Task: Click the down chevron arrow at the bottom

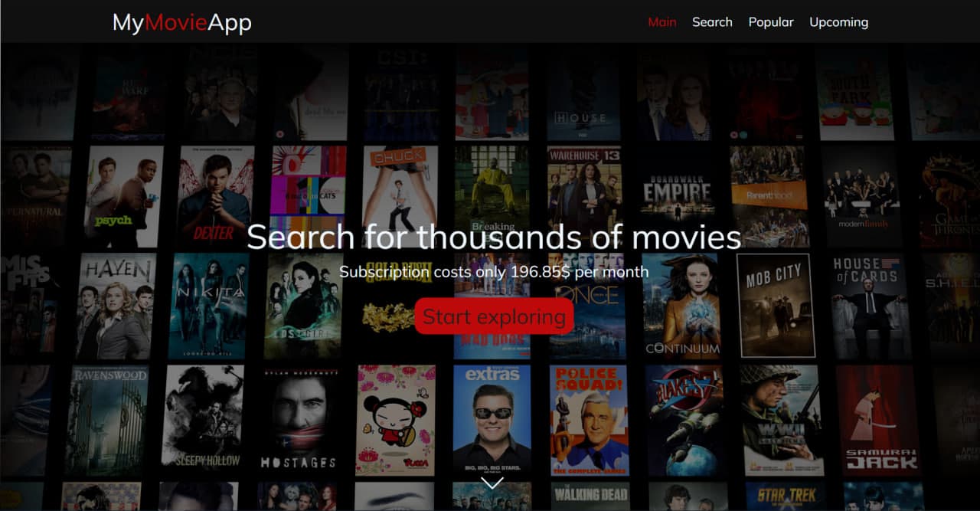Action: (492, 483)
